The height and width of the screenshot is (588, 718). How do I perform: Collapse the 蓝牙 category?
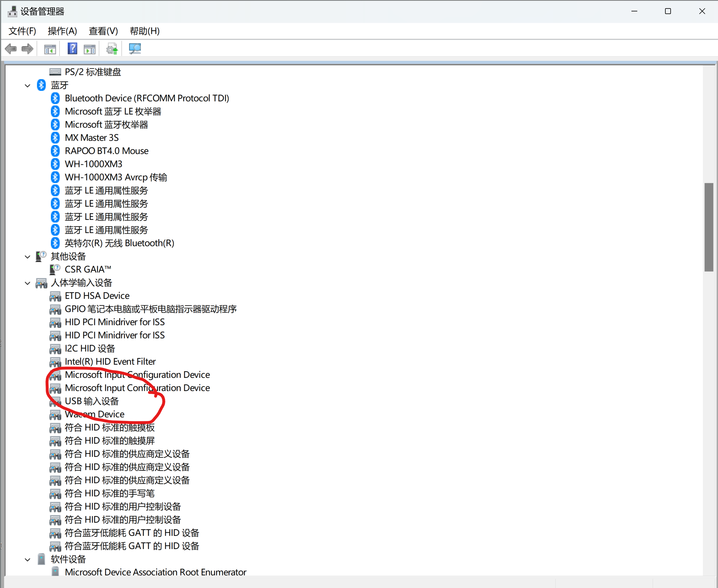[27, 86]
